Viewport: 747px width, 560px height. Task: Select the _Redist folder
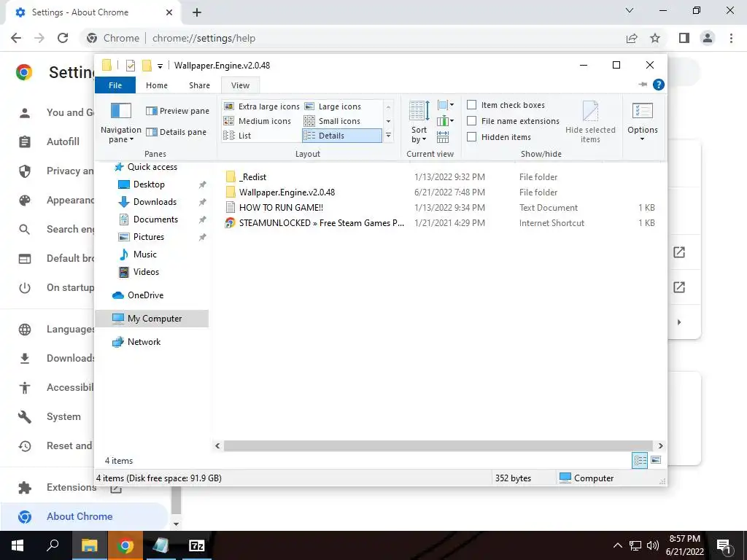[252, 177]
